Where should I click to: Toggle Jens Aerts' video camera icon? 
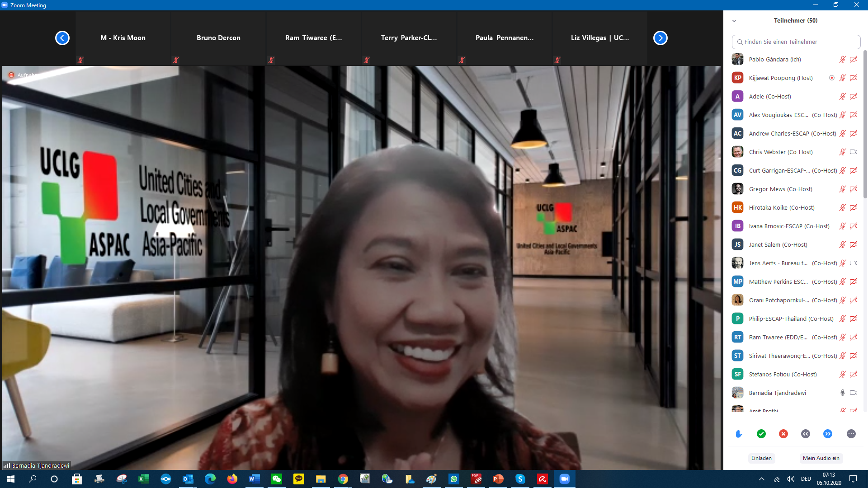(x=854, y=263)
